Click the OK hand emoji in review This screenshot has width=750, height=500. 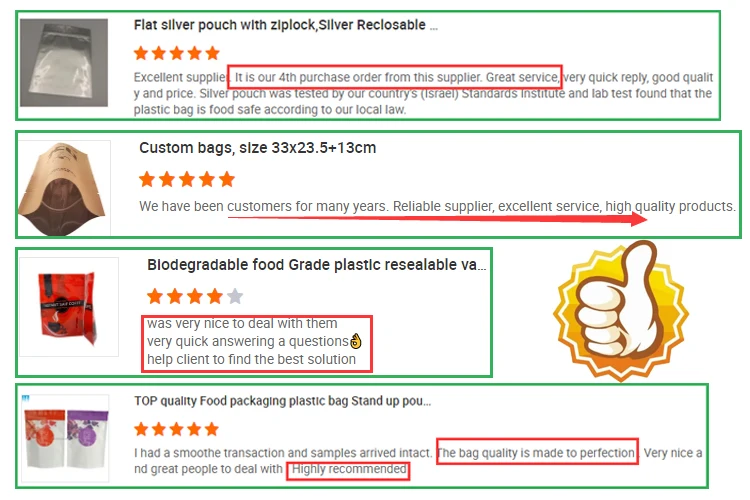pos(355,341)
